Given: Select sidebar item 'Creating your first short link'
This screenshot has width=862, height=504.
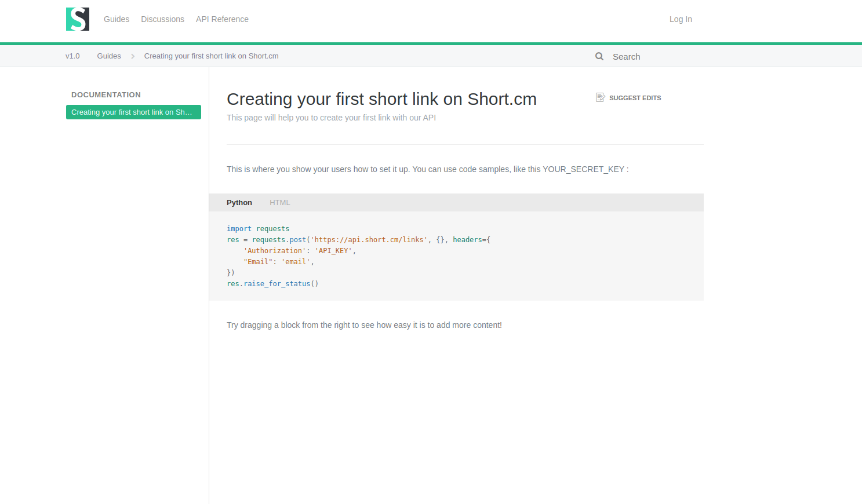Looking at the screenshot, I should click(133, 112).
